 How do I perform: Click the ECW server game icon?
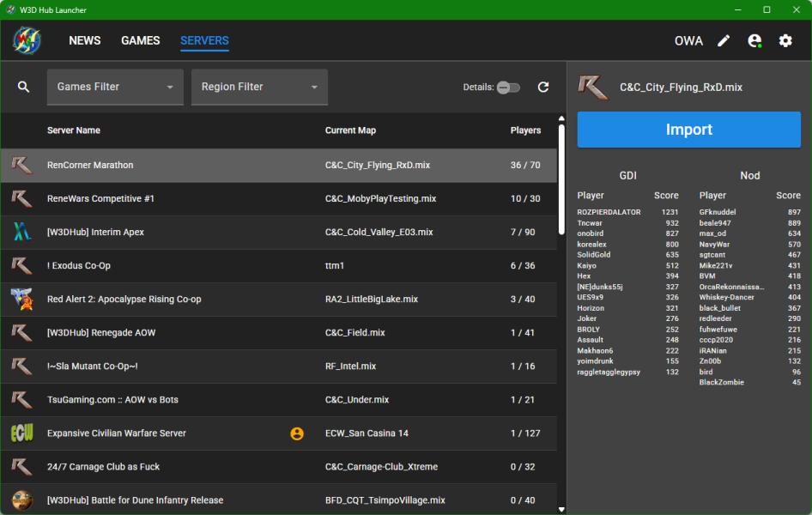pos(21,433)
